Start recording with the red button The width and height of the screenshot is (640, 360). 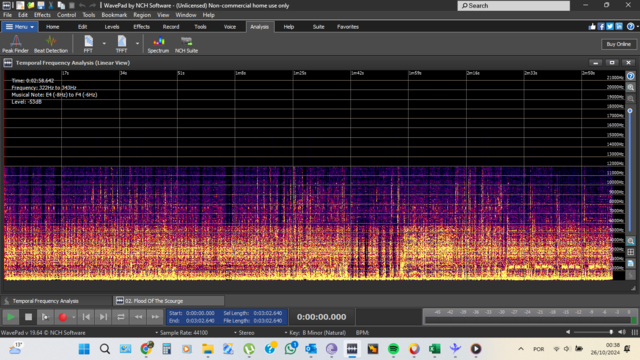click(62, 317)
